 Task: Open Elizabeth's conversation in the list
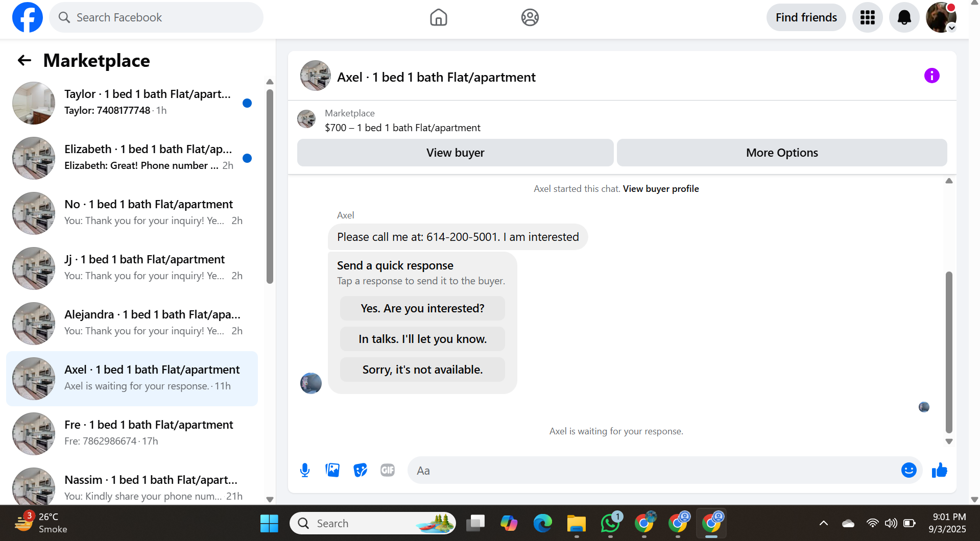(x=132, y=158)
